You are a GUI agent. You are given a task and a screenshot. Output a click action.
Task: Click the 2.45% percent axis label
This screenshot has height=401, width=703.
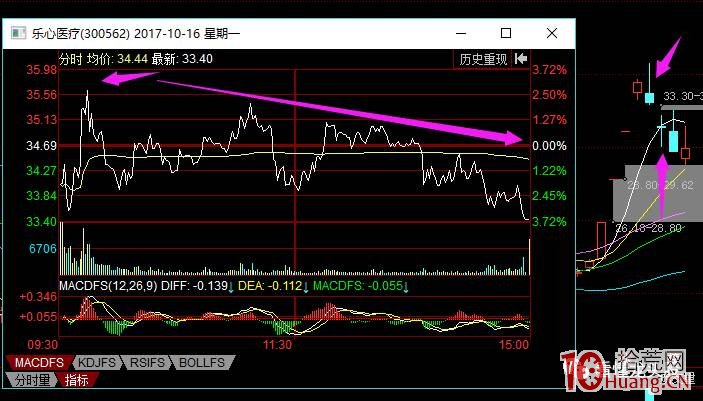550,196
